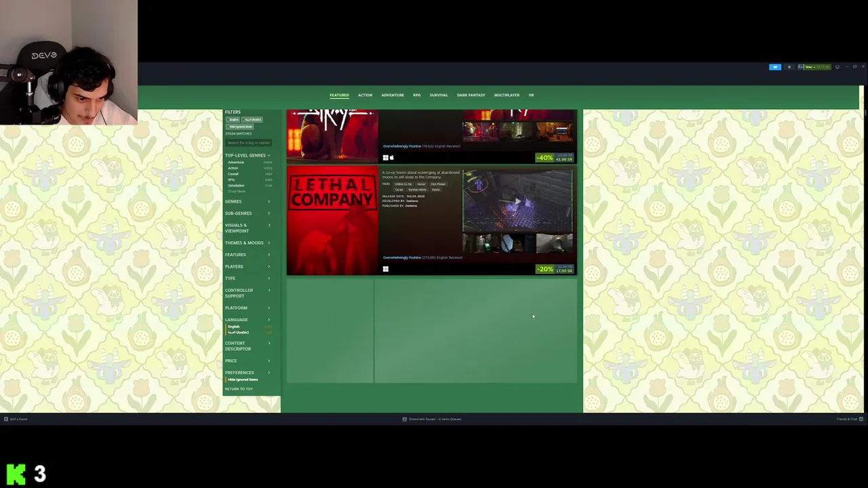Switch to the Action tab
This screenshot has height=488, width=868.
(365, 95)
